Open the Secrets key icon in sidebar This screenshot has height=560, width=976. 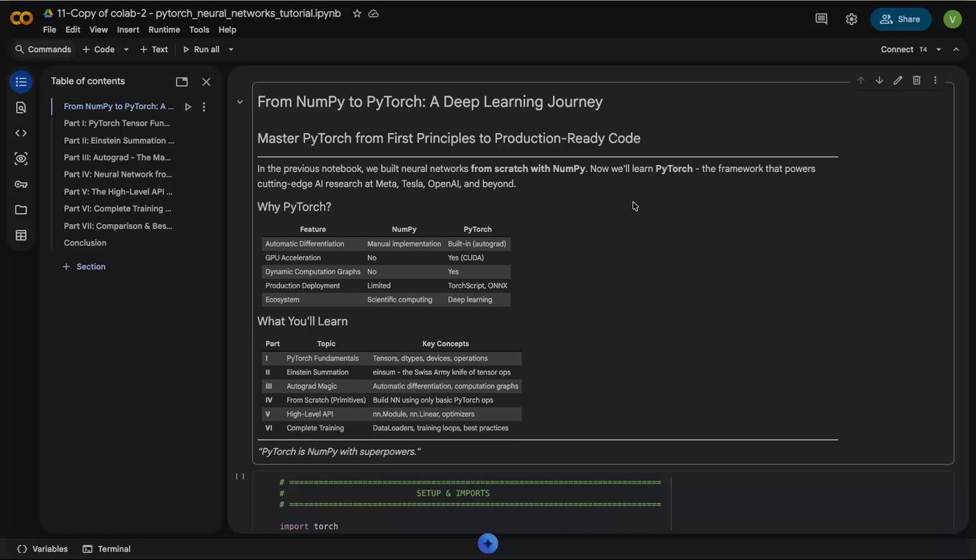pyautogui.click(x=21, y=184)
